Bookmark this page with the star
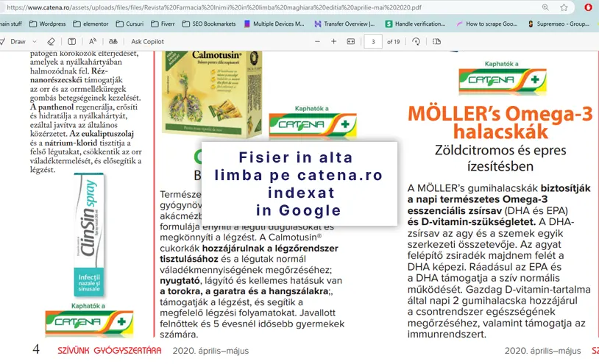 point(564,7)
